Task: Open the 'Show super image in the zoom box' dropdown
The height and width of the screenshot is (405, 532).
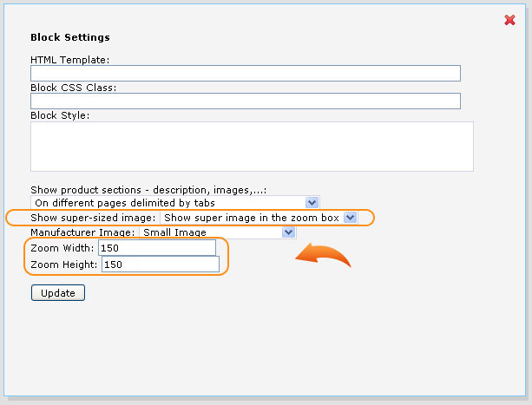Action: 259,217
